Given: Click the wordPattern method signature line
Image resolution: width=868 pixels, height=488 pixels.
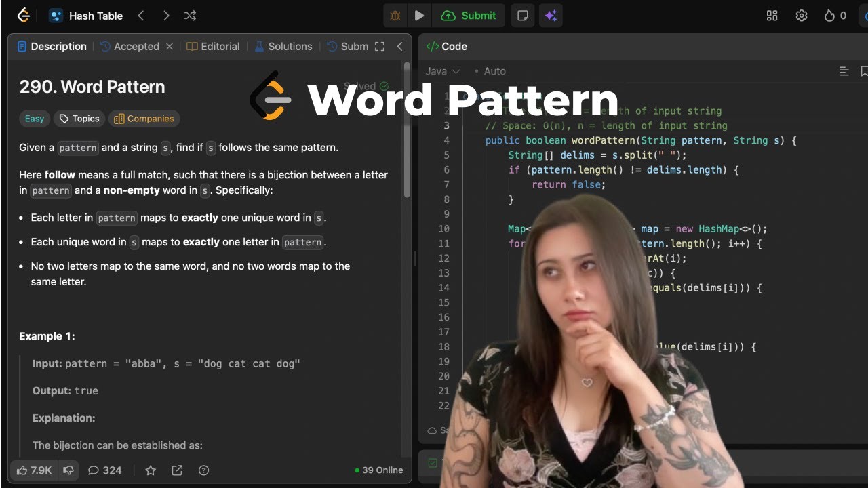Looking at the screenshot, I should point(641,140).
